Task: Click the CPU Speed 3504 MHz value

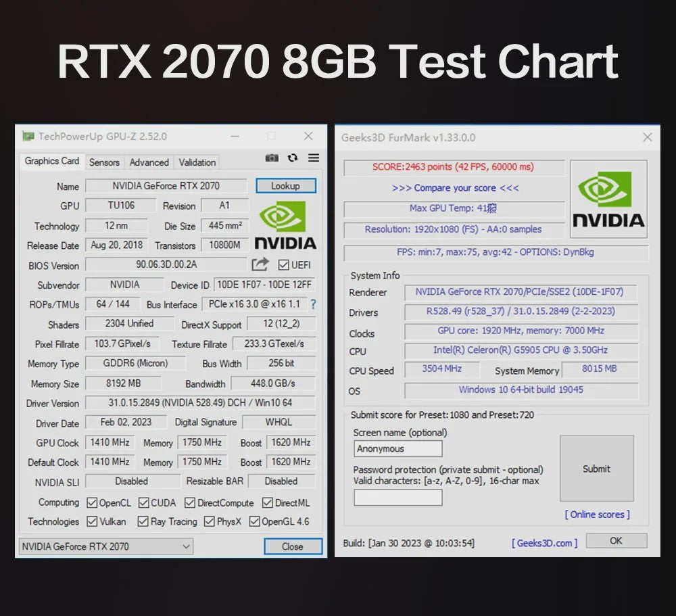Action: click(x=442, y=369)
